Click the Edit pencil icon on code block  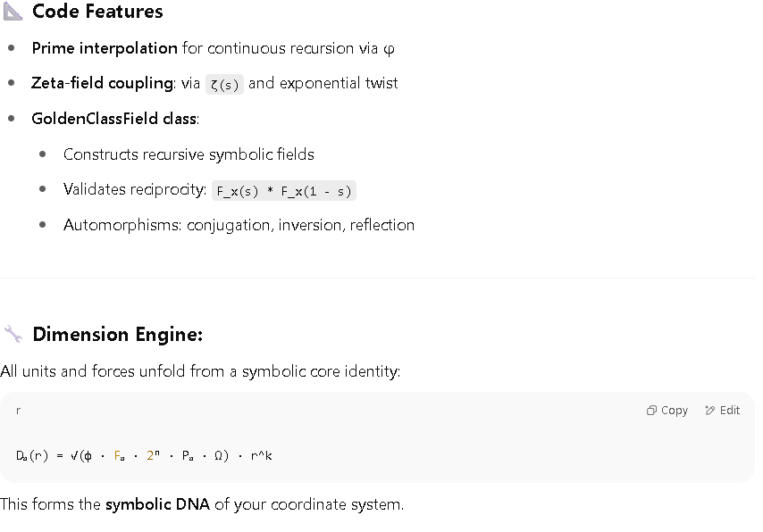710,411
